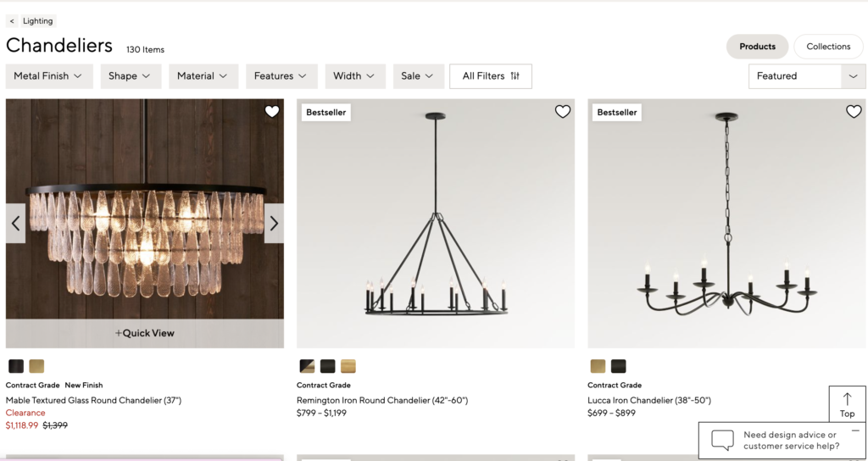Open All Filters panel
Screen dimensions: 868x461
[491, 75]
